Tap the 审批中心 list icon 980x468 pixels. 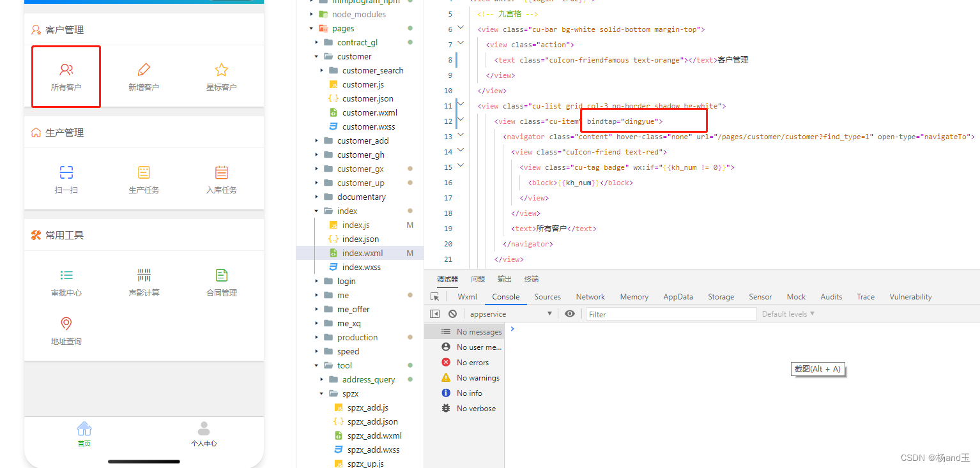[x=66, y=275]
